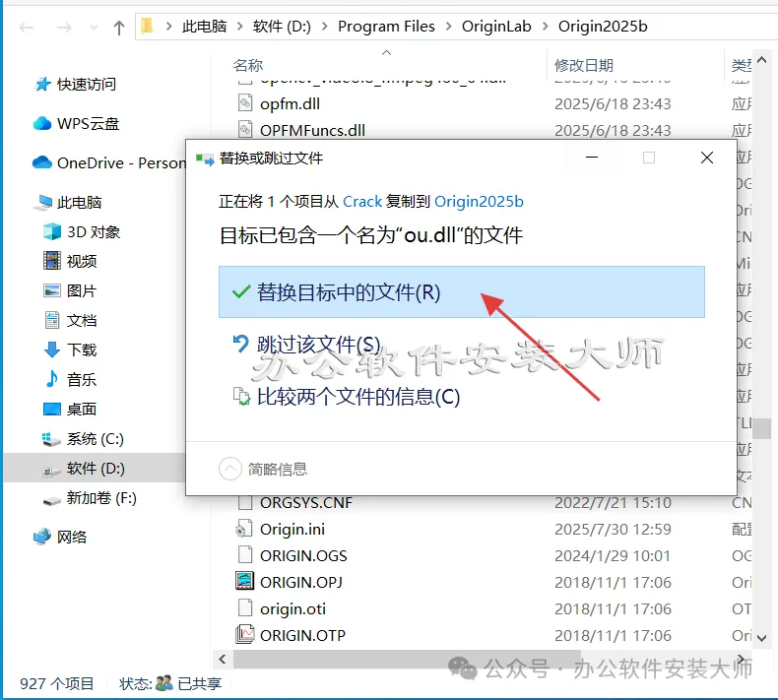
Task: Select opfm.dll file
Action: pos(290,103)
